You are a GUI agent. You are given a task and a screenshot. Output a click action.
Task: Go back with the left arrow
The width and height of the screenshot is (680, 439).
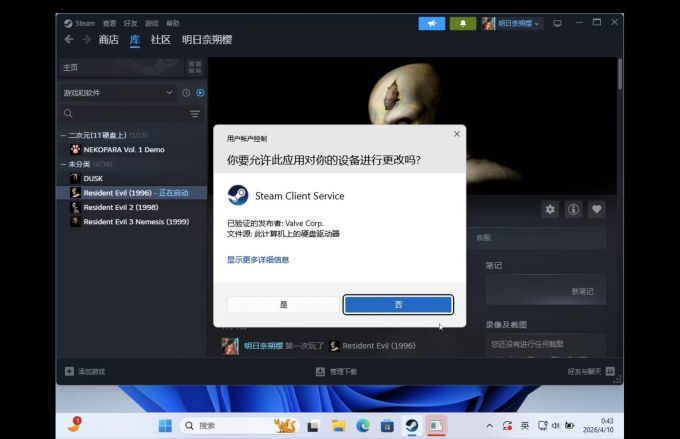69,39
